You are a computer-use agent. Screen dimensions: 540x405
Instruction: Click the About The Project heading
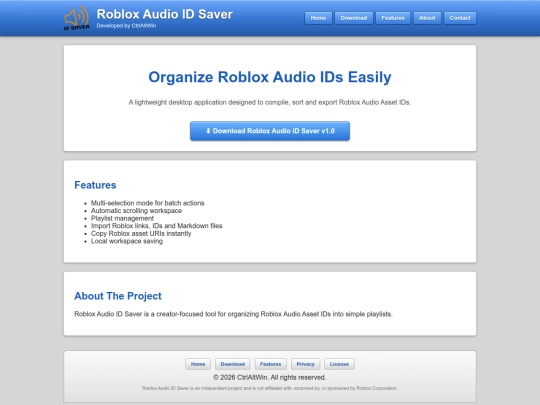[x=118, y=296]
